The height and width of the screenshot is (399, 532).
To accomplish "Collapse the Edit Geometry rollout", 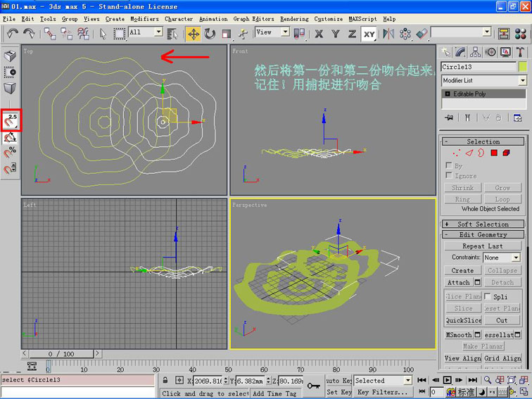I will click(x=483, y=234).
